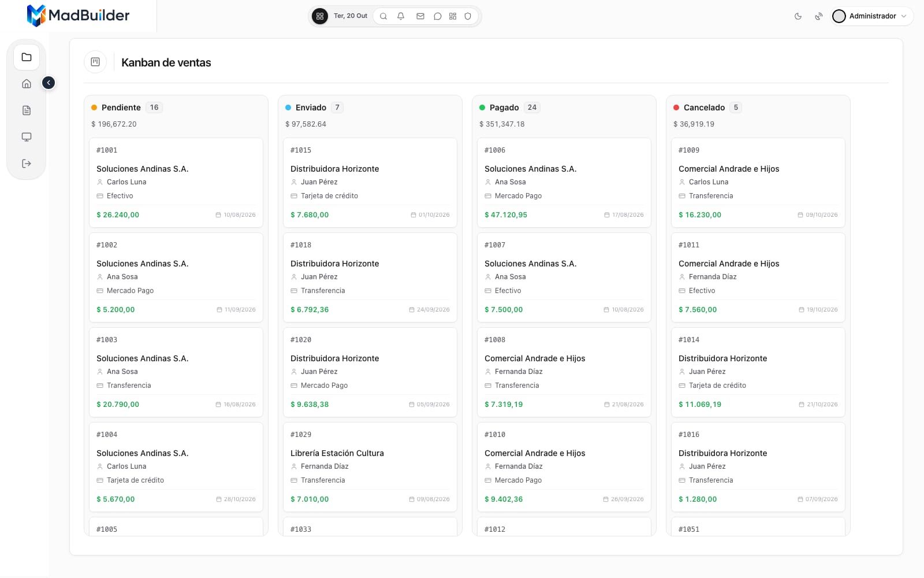Screen dimensions: 924x578
Task: Open order card #1001
Action: tap(176, 182)
